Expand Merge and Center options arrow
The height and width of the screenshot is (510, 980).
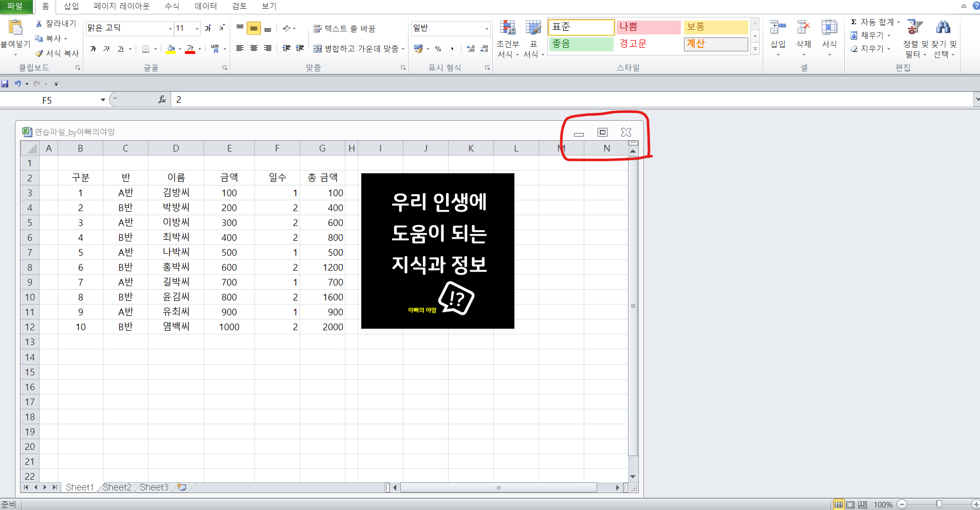(403, 49)
